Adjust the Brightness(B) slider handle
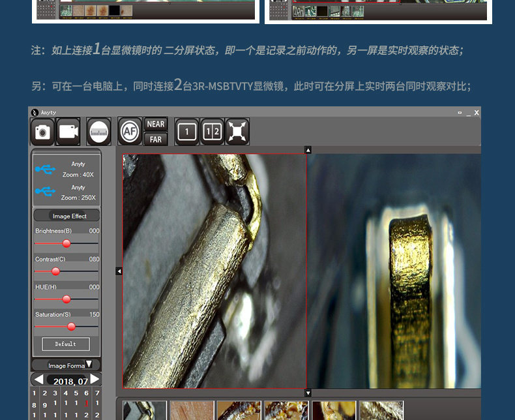 (x=66, y=243)
